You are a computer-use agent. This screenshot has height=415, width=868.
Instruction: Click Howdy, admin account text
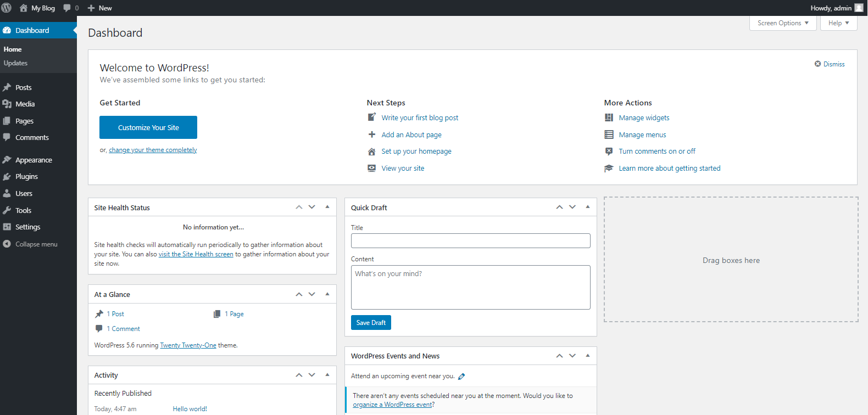click(x=831, y=8)
